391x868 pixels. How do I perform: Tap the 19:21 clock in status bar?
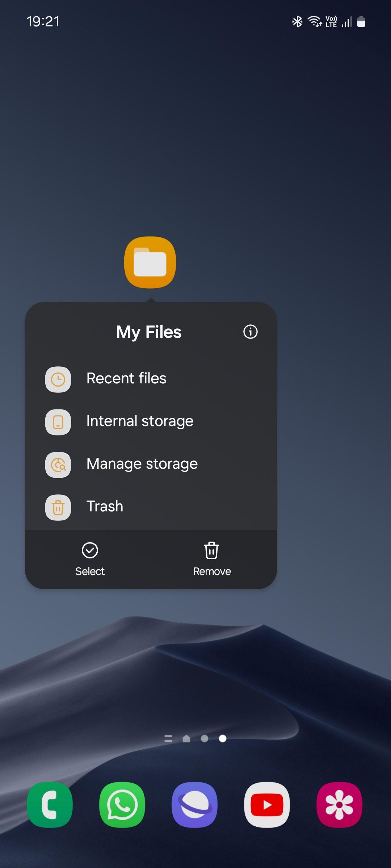tap(43, 22)
